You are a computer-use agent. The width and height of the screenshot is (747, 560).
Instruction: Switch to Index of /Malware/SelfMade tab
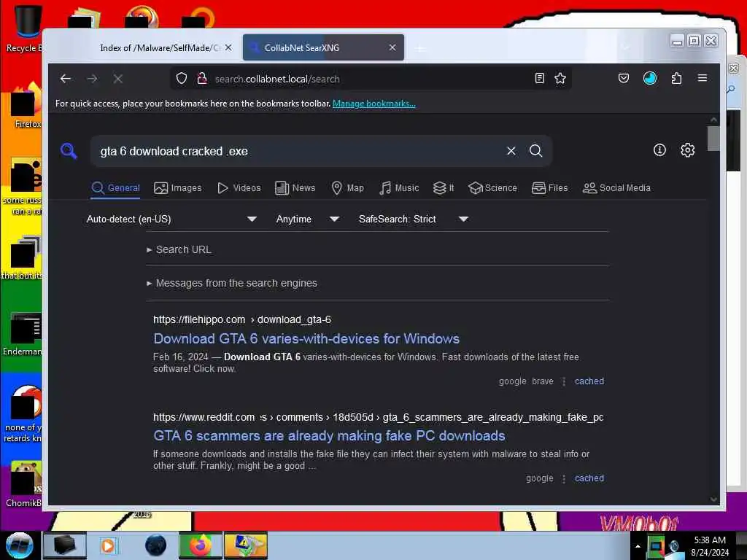click(x=160, y=47)
